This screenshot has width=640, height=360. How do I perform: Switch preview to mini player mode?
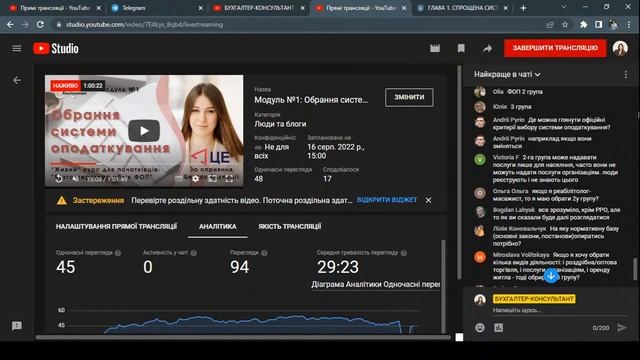[x=212, y=179]
